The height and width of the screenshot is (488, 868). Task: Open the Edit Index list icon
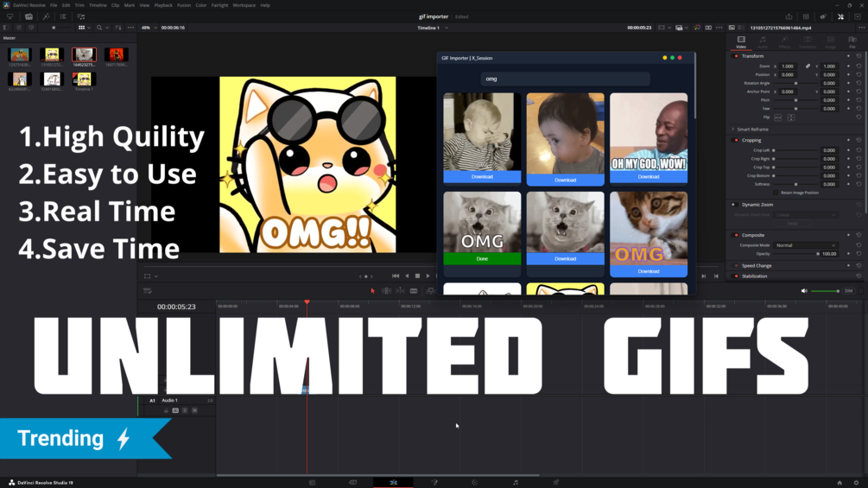click(63, 16)
